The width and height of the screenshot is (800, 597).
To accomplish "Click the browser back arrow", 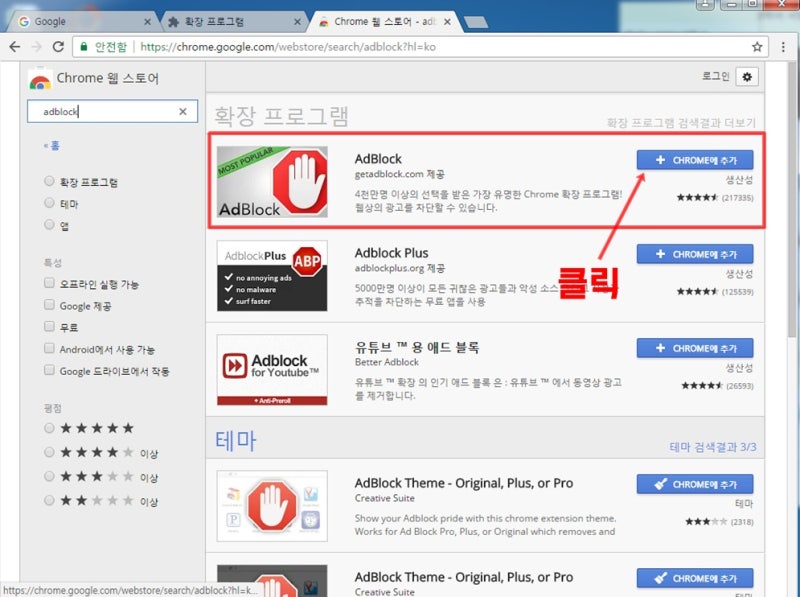I will tap(15, 47).
